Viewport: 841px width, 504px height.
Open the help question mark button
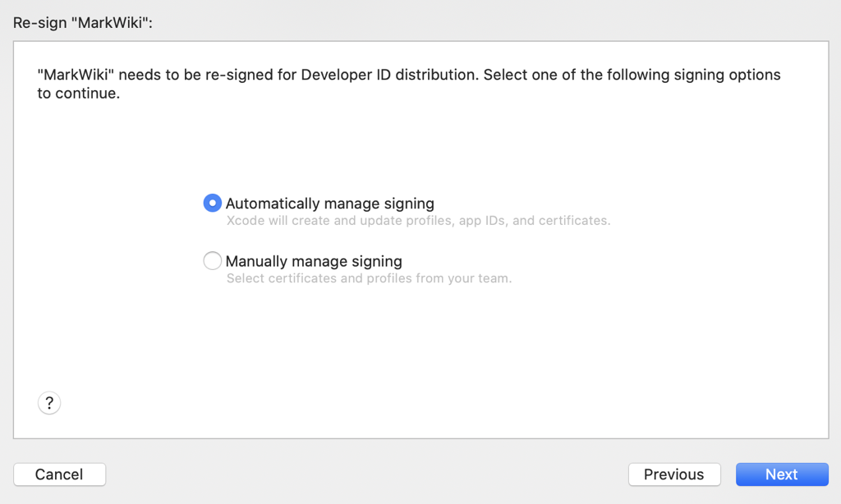tap(49, 403)
